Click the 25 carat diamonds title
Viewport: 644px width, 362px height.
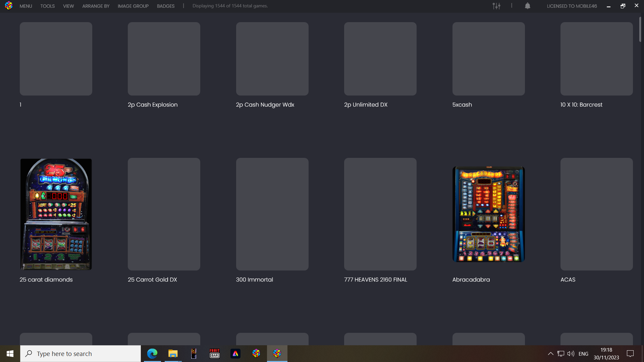click(46, 280)
